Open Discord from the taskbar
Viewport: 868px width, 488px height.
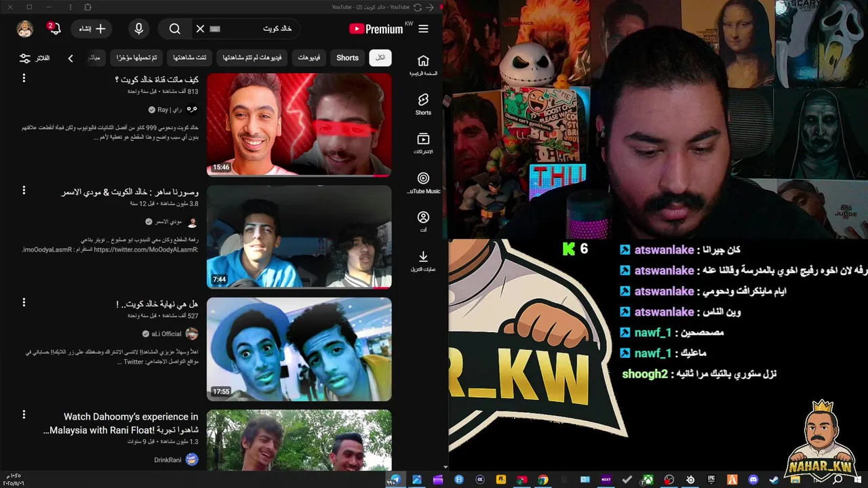point(753,480)
